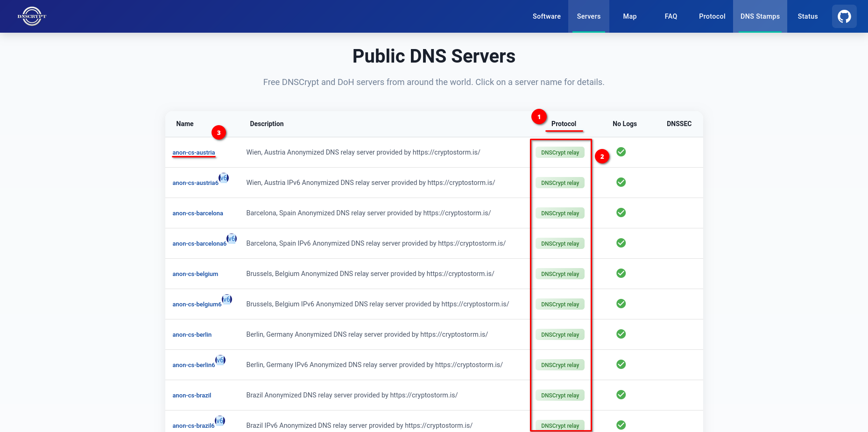Open the Software nav tab

tap(547, 16)
